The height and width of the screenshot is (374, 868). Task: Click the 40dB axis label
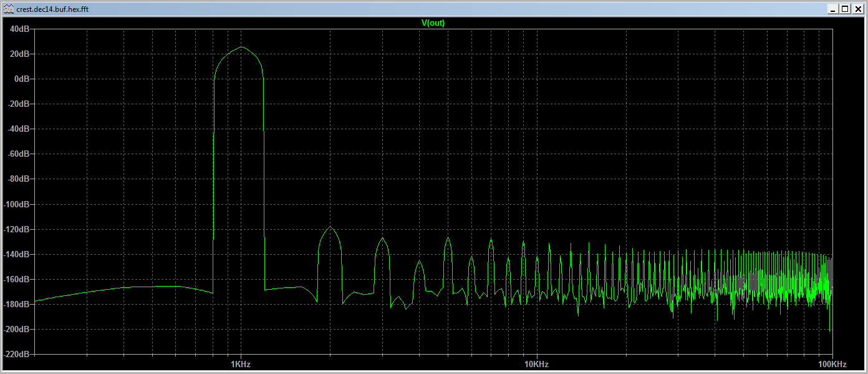tap(19, 29)
